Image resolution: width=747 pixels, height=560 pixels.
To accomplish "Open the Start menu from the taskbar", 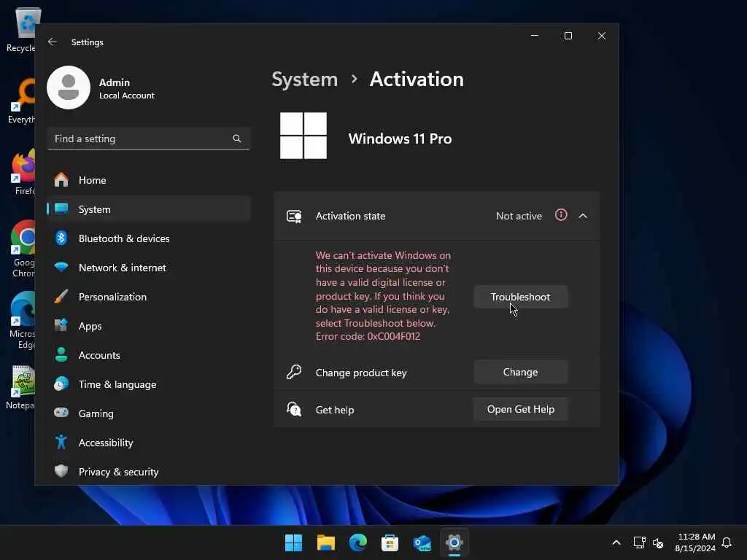I will click(293, 542).
